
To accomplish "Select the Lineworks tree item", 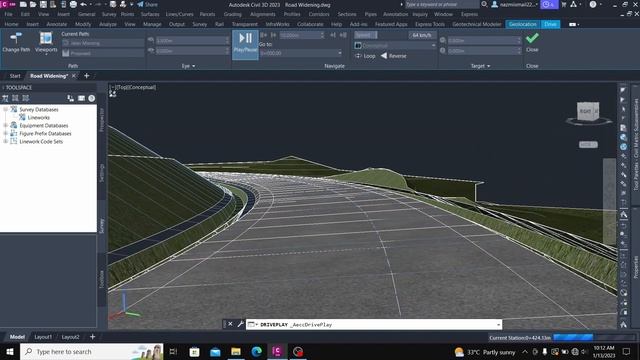I will (x=38, y=118).
